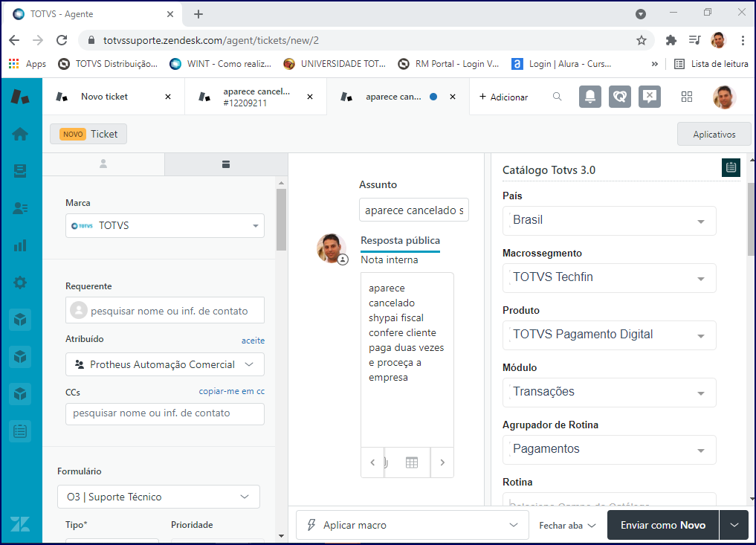Open Atribuído Protheus Automação Comercial dropdown
Screen dimensions: 756x545
tap(165, 364)
